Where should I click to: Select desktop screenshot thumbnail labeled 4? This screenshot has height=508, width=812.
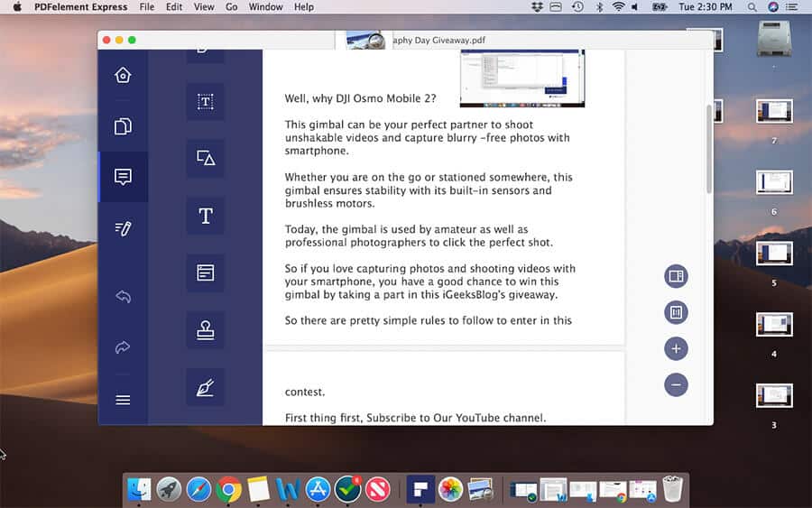pyautogui.click(x=774, y=324)
